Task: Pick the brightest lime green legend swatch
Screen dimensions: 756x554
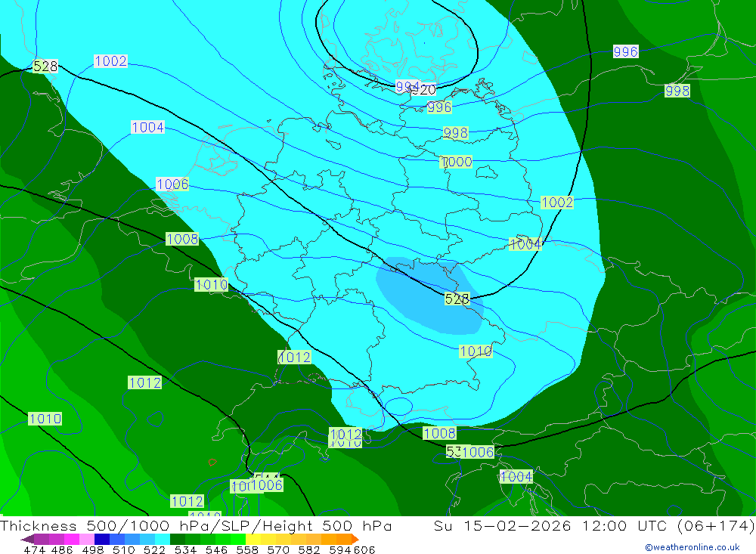Action: click(238, 539)
